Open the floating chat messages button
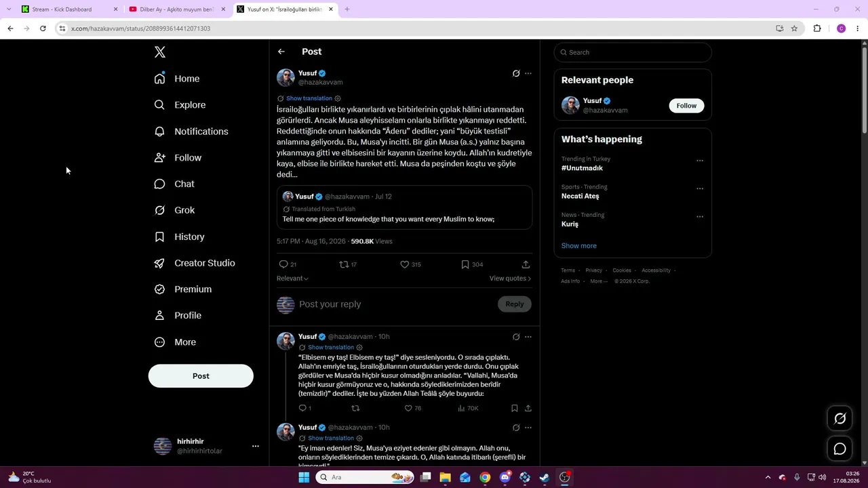The width and height of the screenshot is (868, 488). click(x=840, y=449)
